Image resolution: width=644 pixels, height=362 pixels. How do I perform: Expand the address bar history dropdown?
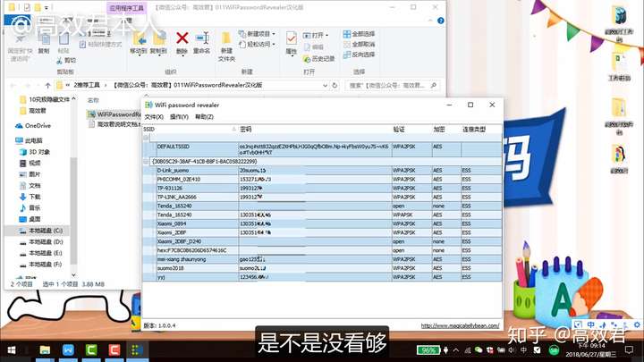tap(325, 86)
